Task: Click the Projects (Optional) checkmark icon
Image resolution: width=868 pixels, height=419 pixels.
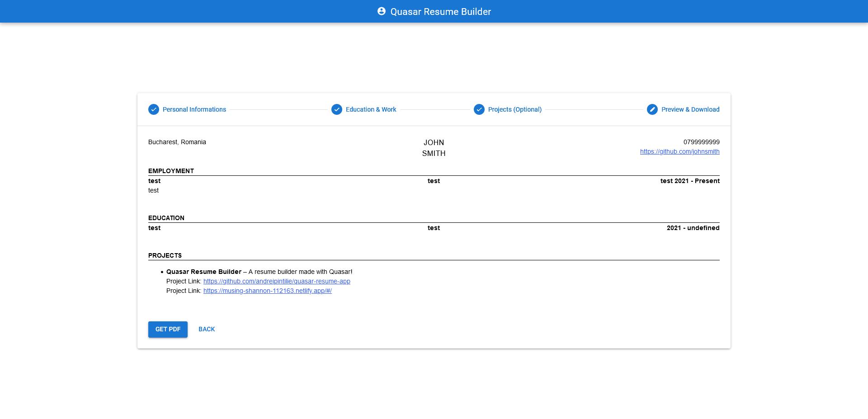Action: tap(479, 109)
